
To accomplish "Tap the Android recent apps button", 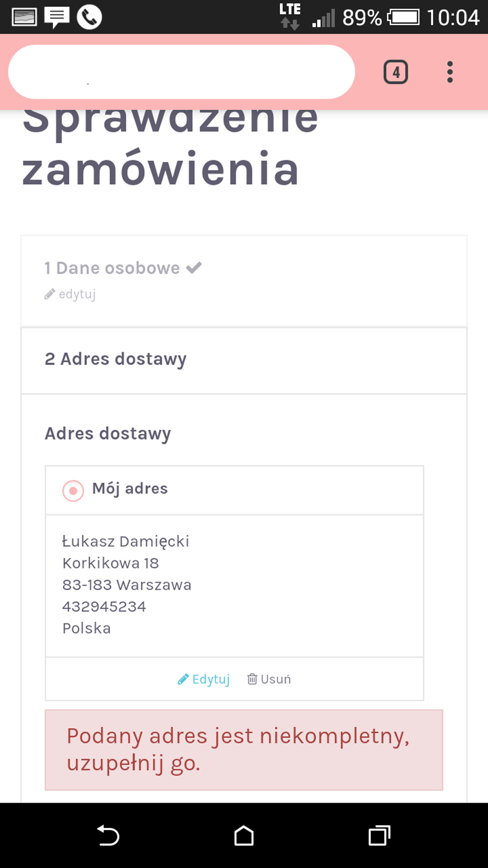I will coord(379,835).
